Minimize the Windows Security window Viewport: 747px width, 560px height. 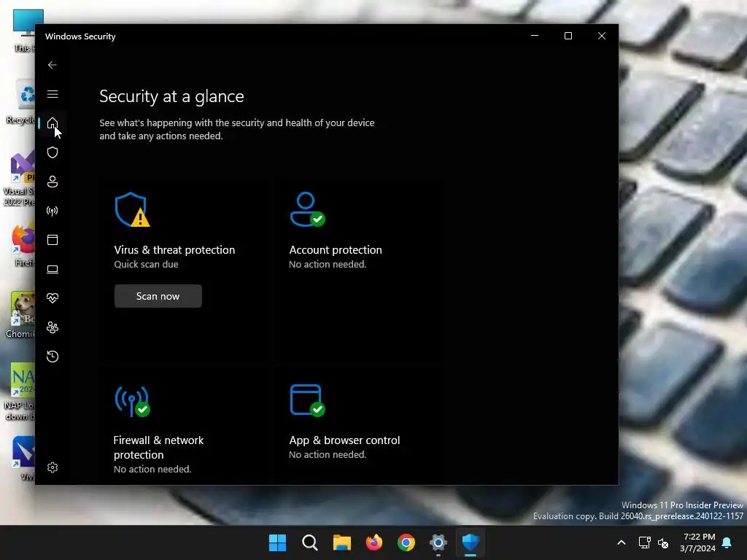click(535, 36)
